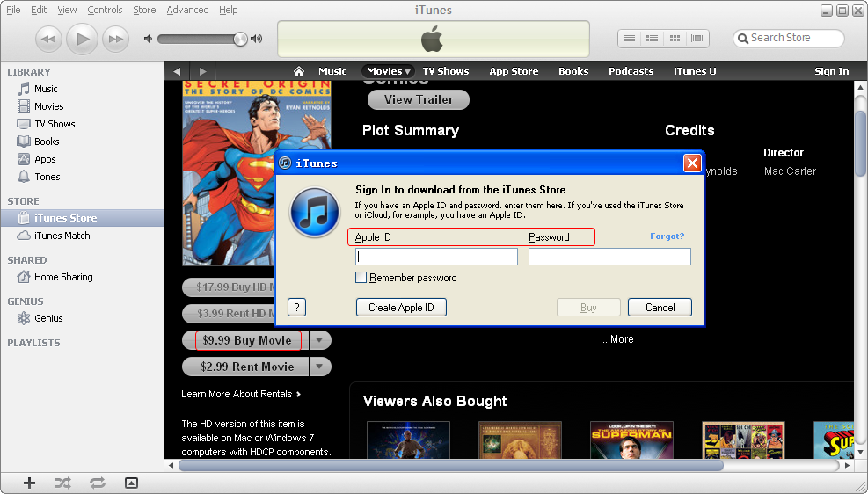Open the Advanced menu
868x494 pixels.
(x=187, y=10)
